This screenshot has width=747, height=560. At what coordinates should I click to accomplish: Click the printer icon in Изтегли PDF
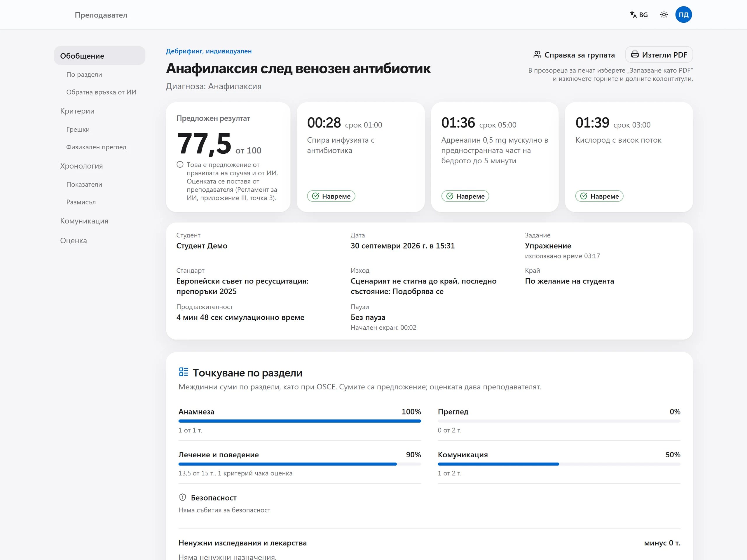pos(635,55)
